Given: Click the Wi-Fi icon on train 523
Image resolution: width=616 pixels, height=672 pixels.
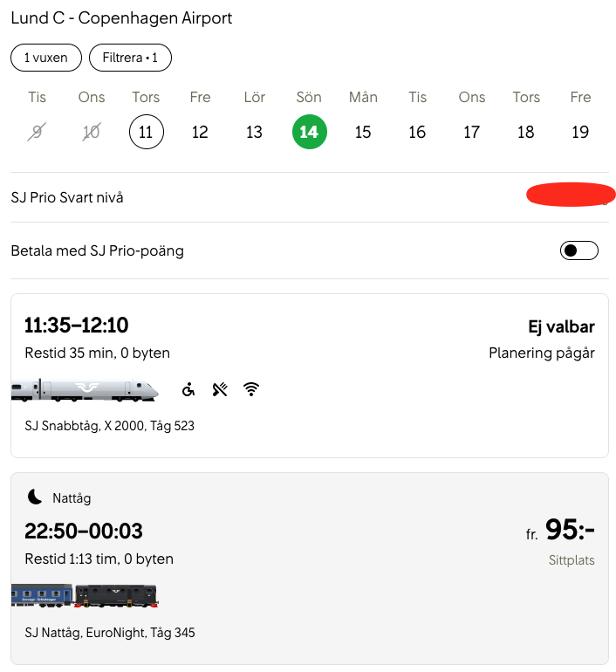Looking at the screenshot, I should (251, 389).
